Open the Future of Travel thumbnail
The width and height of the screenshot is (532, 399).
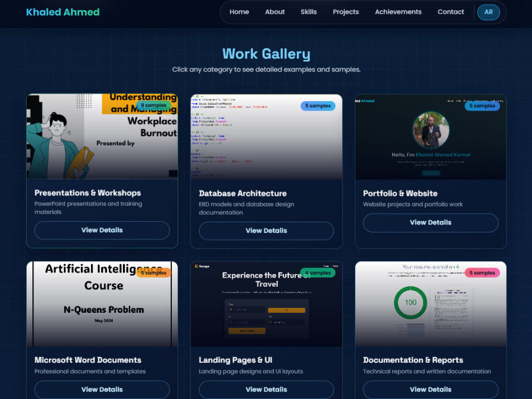pyautogui.click(x=266, y=304)
